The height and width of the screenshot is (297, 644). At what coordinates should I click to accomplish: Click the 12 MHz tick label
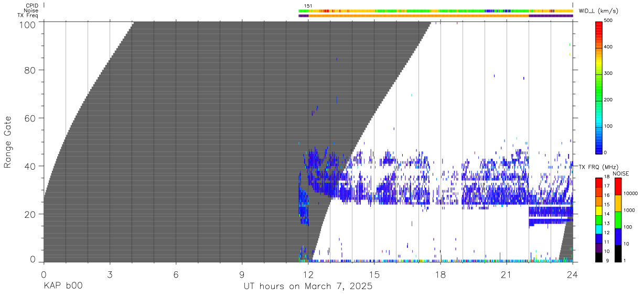coord(606,232)
